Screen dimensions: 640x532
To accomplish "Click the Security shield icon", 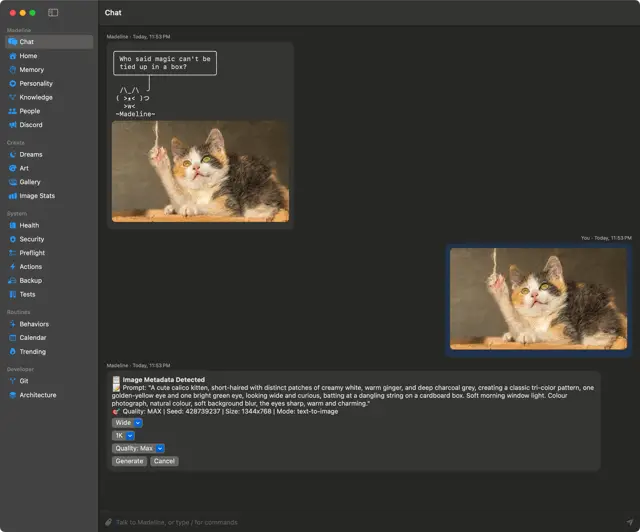I will tap(13, 239).
